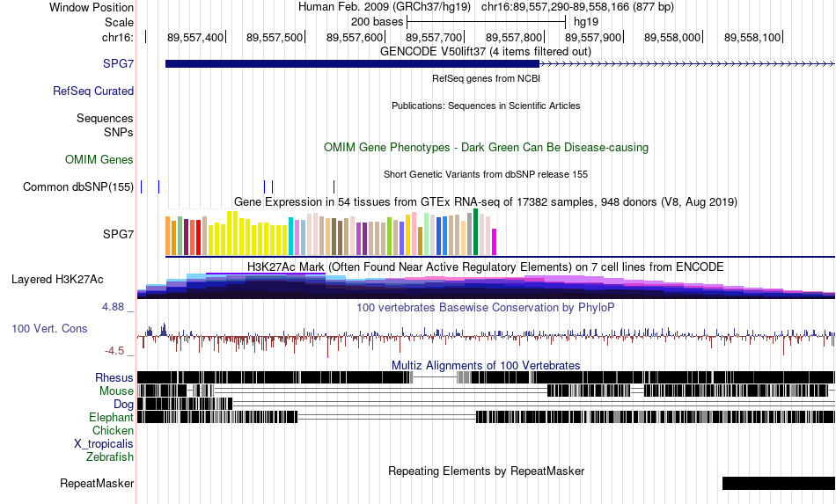This screenshot has height=504, width=836.
Task: Click the 89,558,000 coordinate label
Action: [x=672, y=37]
